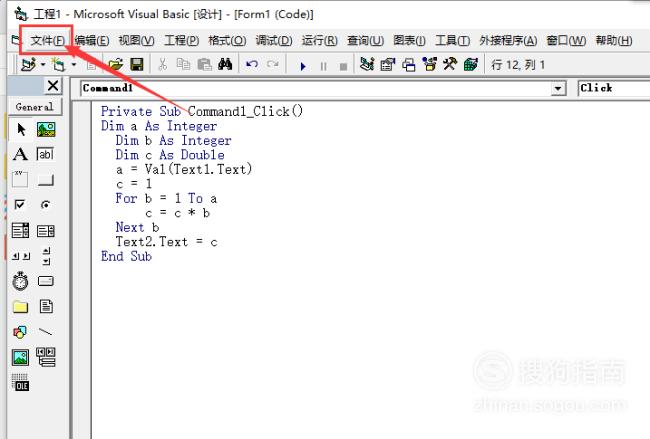
Task: Select the FileListBox control tool
Action: (x=46, y=306)
